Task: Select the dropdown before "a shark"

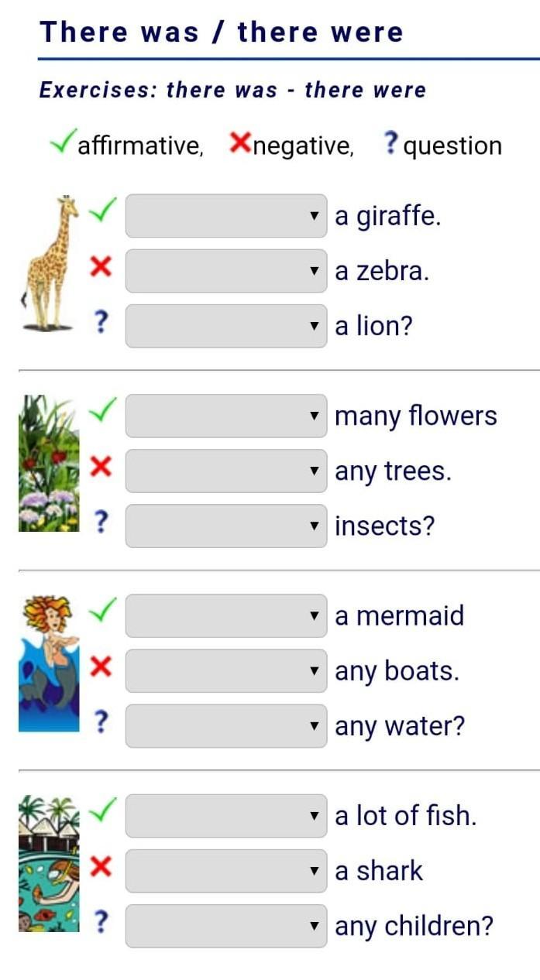Action: [225, 871]
